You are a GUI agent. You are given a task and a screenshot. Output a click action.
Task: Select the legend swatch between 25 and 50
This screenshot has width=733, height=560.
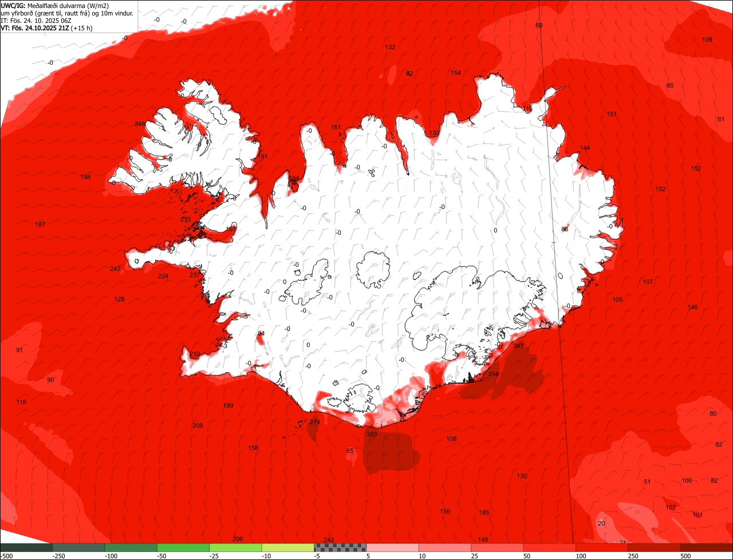coord(497,547)
